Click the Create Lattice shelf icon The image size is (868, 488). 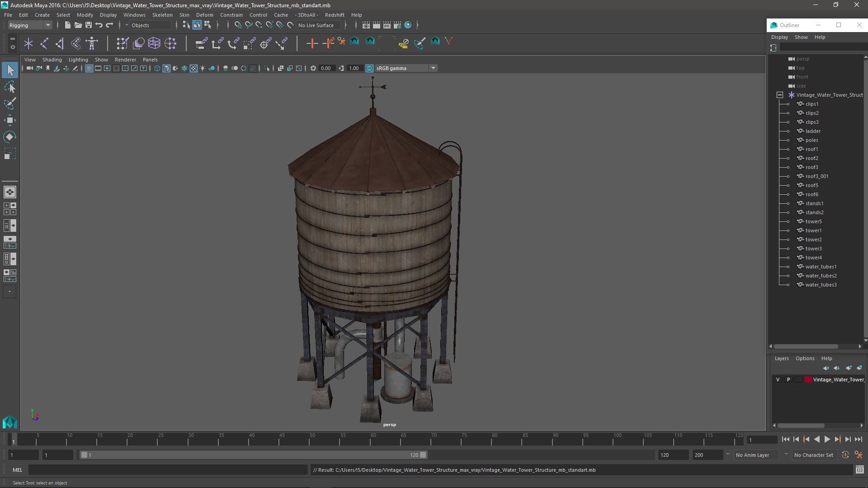click(x=154, y=43)
